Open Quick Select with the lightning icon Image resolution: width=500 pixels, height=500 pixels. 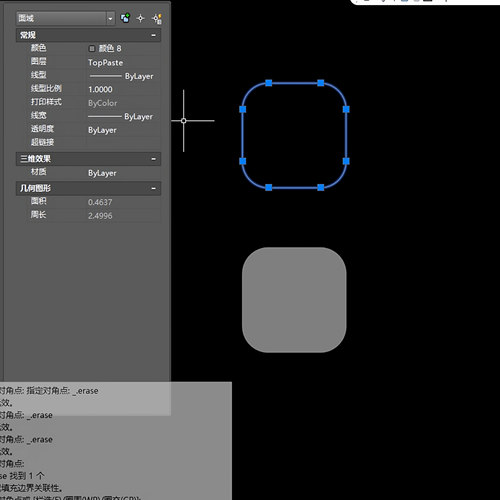point(157,19)
